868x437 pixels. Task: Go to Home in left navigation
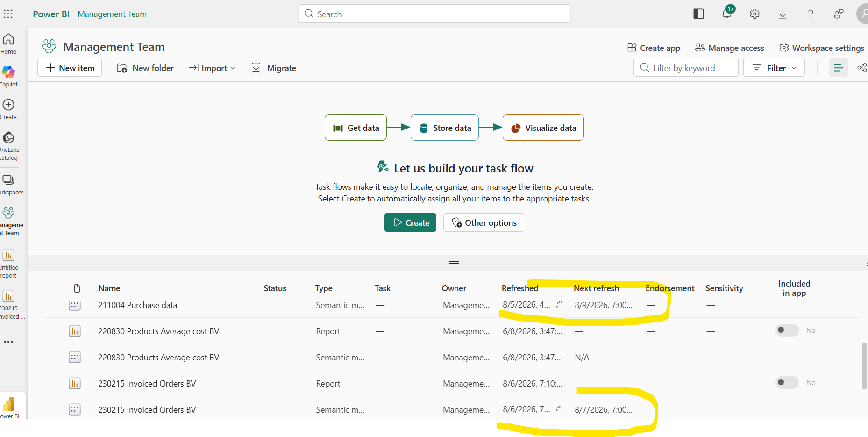(8, 44)
